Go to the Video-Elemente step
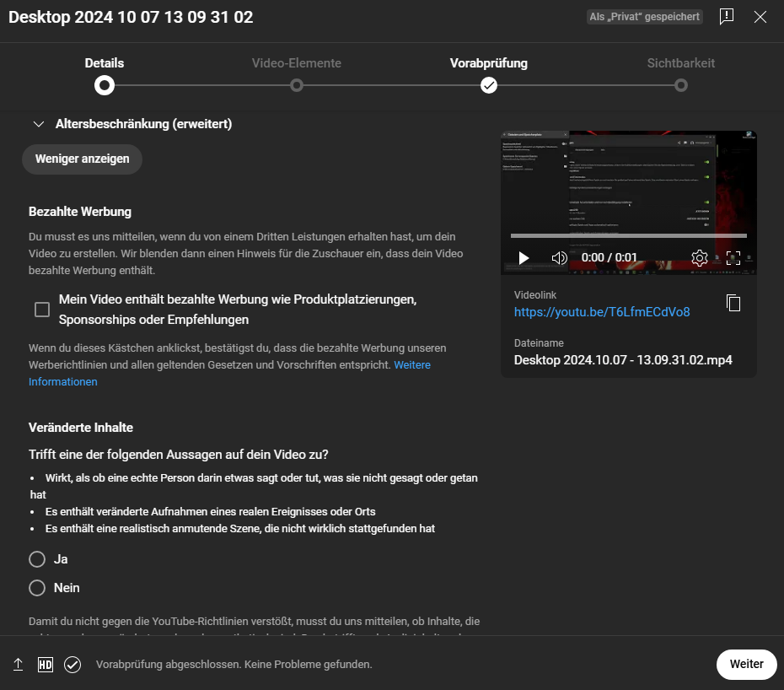This screenshot has width=784, height=690. pyautogui.click(x=297, y=84)
